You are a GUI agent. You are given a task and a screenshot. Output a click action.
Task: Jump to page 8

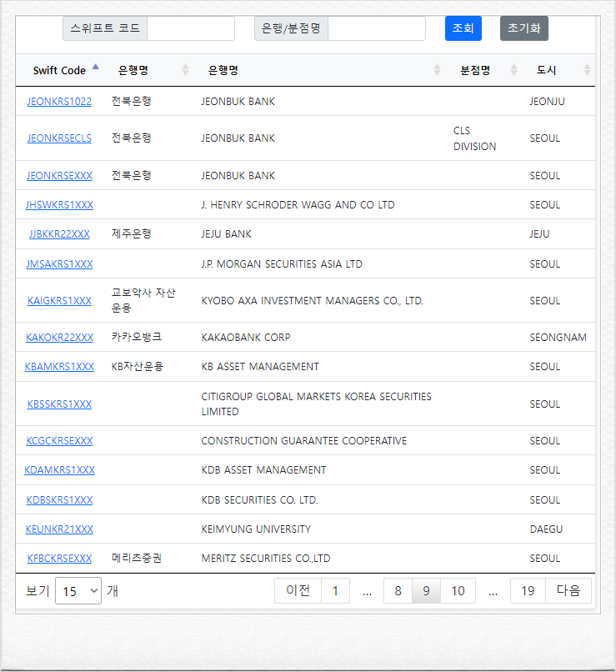(x=398, y=590)
